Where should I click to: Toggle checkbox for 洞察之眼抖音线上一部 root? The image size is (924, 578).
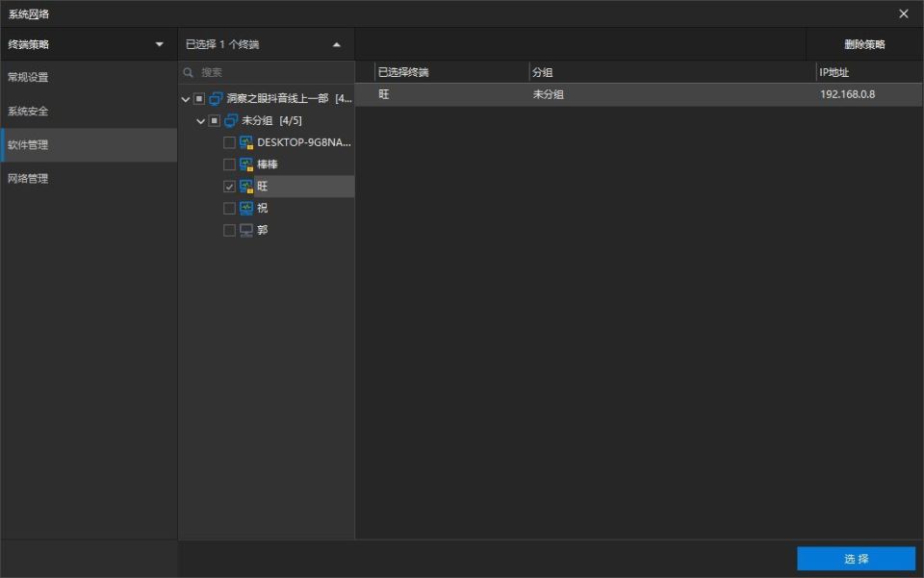click(199, 98)
